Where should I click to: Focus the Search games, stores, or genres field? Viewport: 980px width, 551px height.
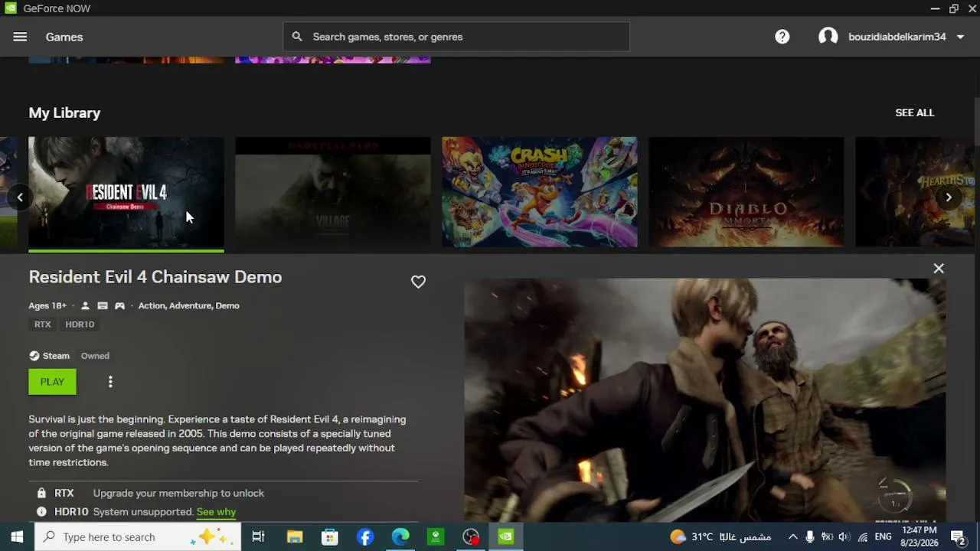(x=456, y=37)
